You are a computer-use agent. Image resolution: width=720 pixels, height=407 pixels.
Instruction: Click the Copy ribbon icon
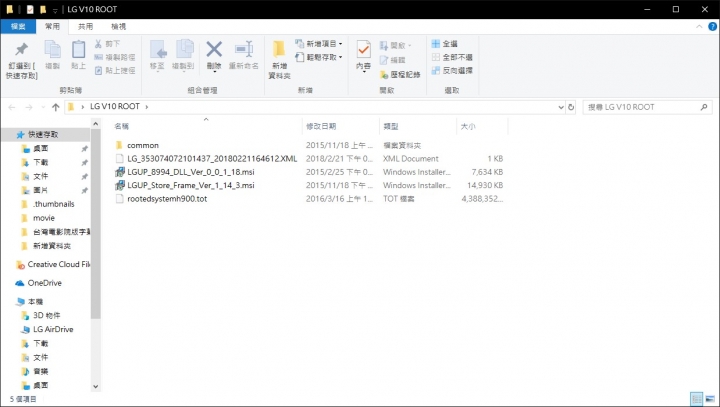52,55
